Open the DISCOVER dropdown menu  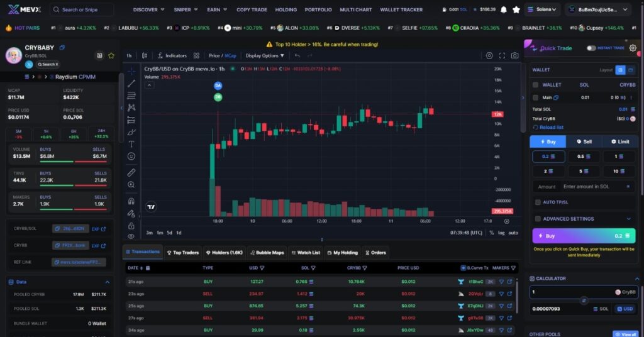(148, 9)
